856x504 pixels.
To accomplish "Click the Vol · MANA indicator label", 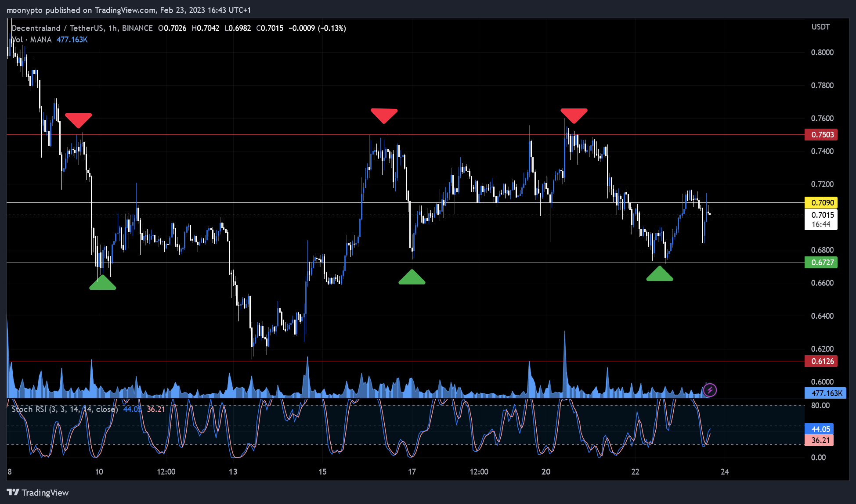I will tap(32, 40).
